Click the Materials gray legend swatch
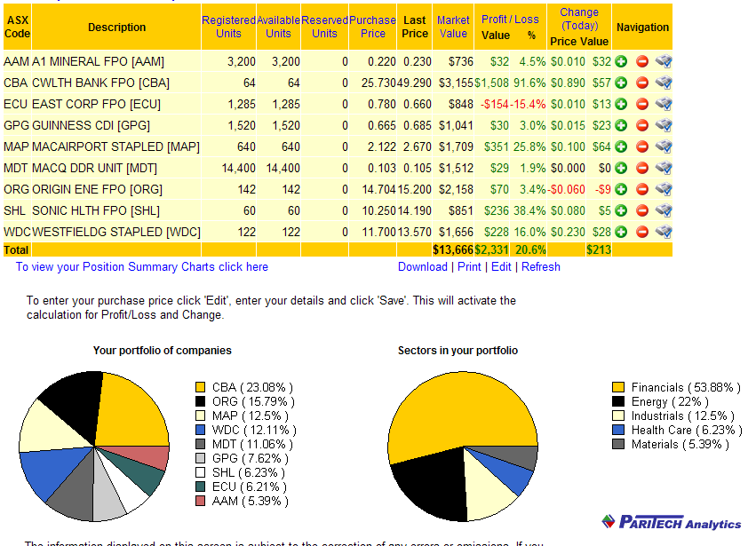 [x=618, y=444]
